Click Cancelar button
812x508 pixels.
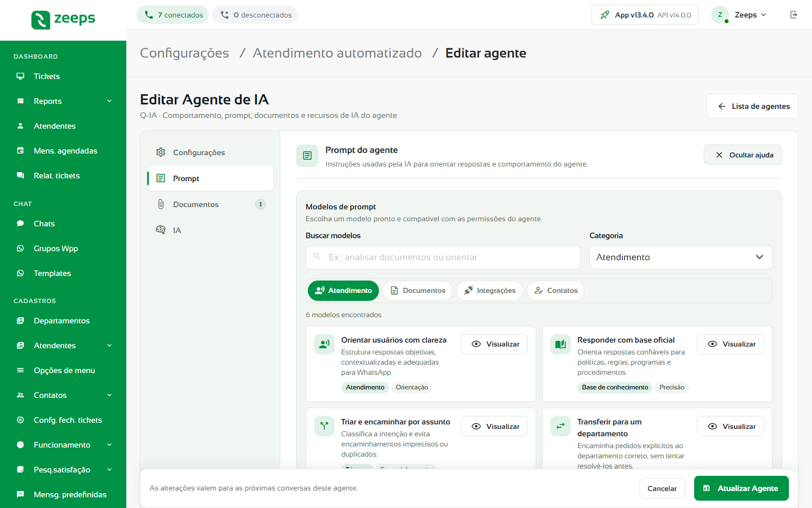click(x=662, y=488)
